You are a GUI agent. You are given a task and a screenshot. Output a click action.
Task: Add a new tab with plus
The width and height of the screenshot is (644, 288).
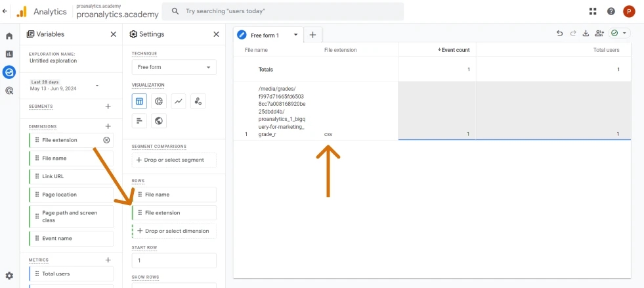pyautogui.click(x=312, y=35)
